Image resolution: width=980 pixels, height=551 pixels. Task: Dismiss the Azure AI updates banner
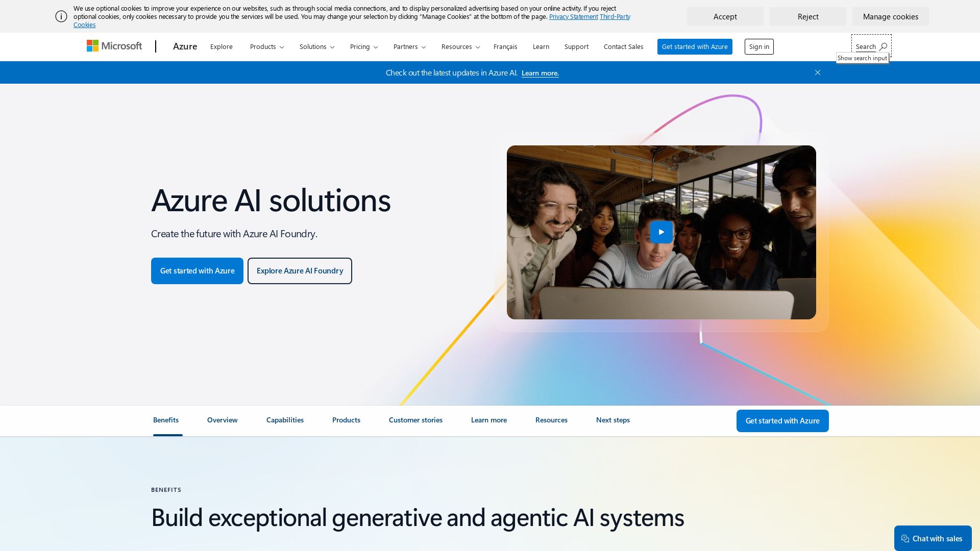point(818,72)
